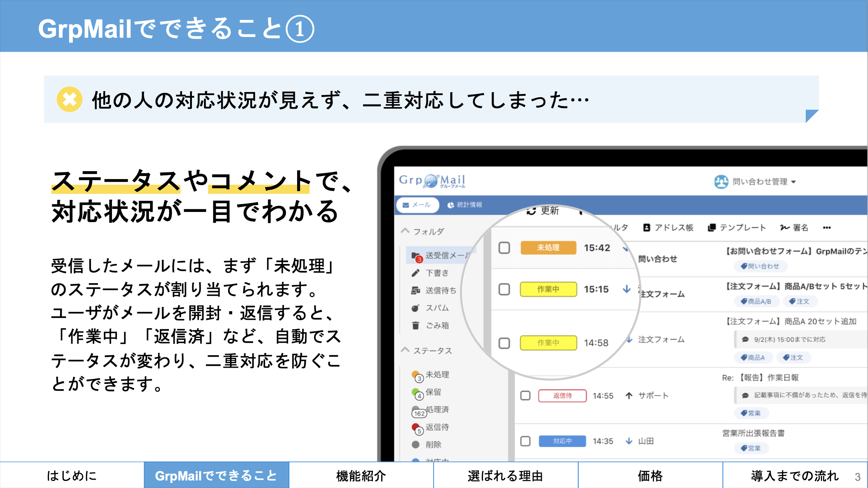Click the three-dots more options icon

click(x=827, y=227)
